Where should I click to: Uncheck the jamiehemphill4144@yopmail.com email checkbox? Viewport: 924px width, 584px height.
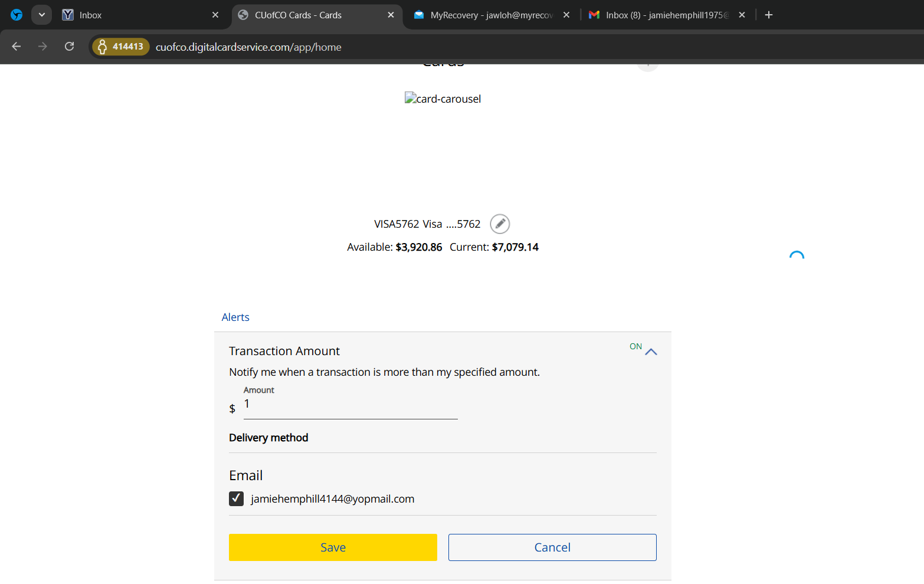(236, 499)
